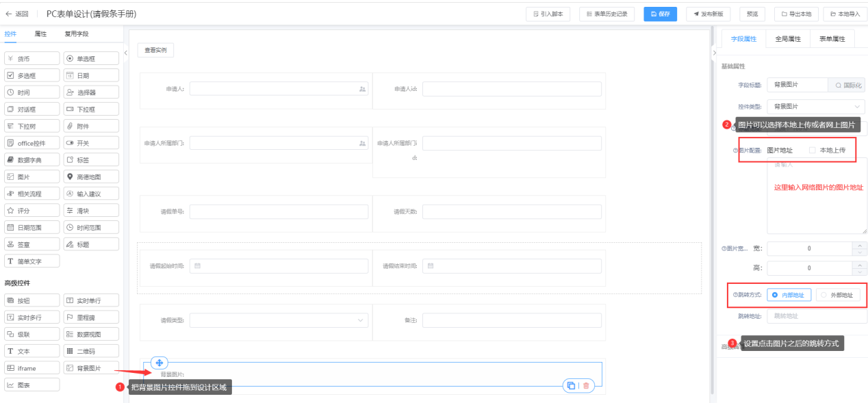This screenshot has height=403, width=868.
Task: Select the 滑块 slider control
Action: pos(91,210)
